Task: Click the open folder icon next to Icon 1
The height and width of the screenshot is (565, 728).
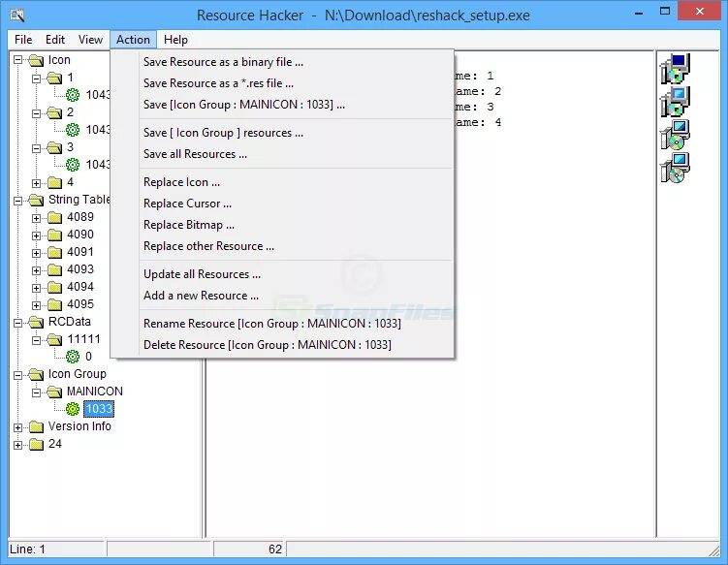Action: (54, 78)
